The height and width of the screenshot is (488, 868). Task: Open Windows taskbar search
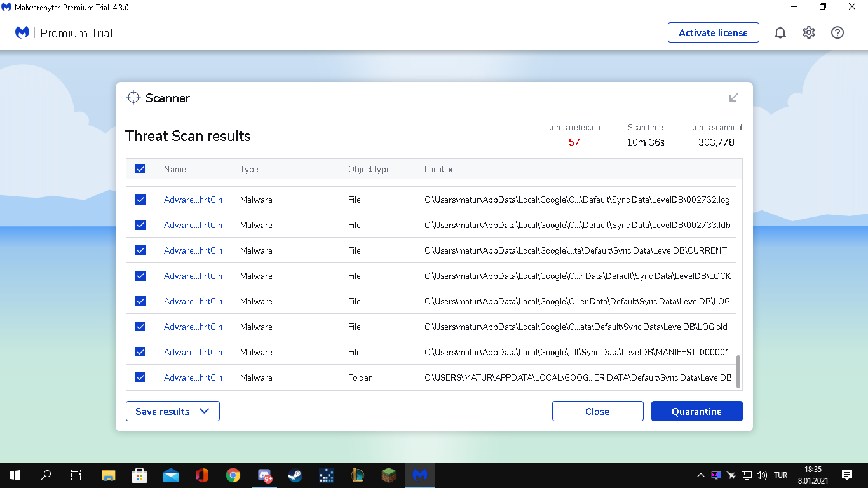pyautogui.click(x=46, y=475)
